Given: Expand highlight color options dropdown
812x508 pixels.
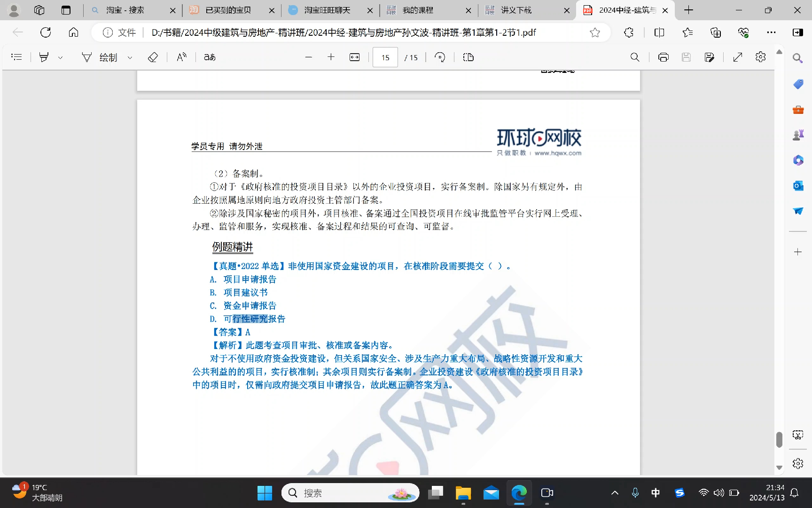Looking at the screenshot, I should [x=60, y=57].
